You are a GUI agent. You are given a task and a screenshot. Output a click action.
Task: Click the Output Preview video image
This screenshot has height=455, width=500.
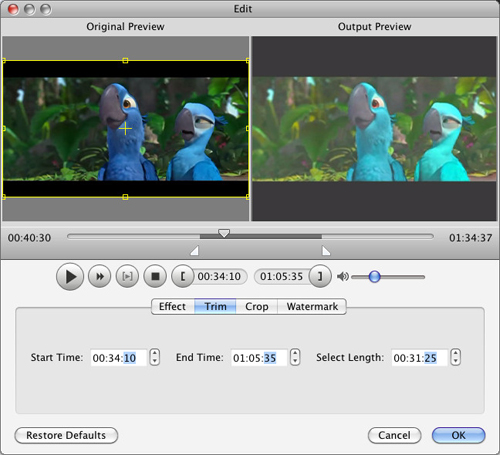click(x=374, y=129)
